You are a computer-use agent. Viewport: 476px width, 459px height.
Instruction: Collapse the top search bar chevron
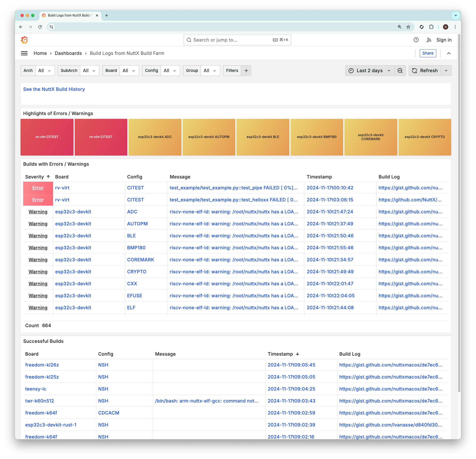(449, 53)
